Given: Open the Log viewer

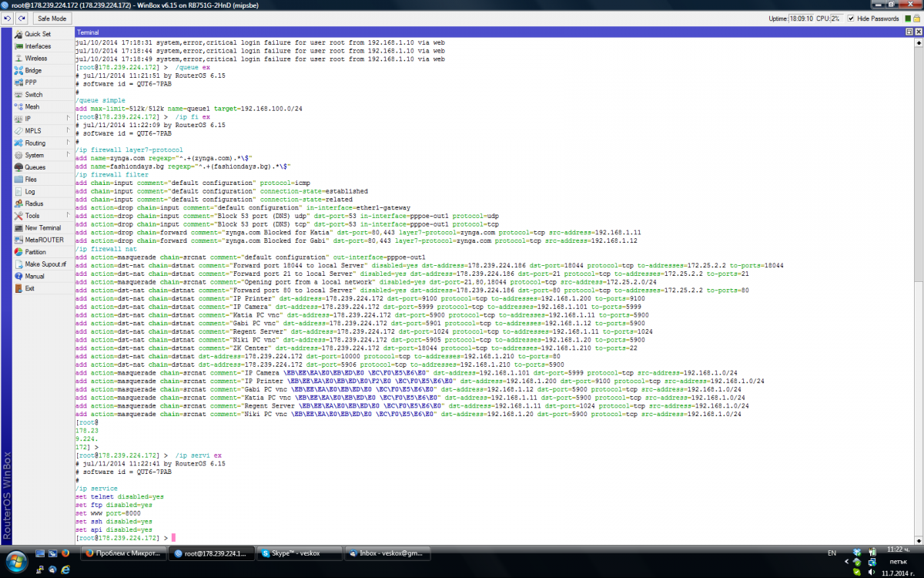Looking at the screenshot, I should (30, 191).
